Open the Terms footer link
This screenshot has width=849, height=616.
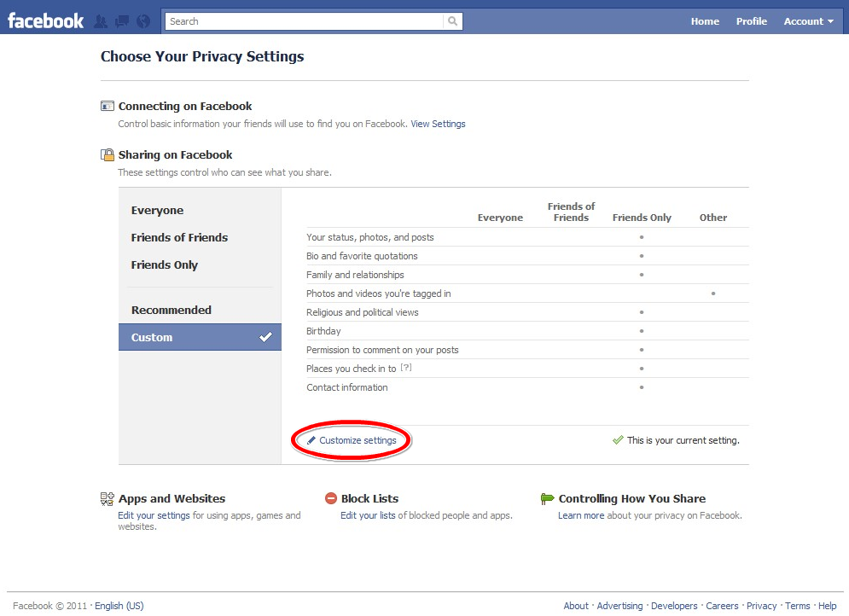pos(798,606)
